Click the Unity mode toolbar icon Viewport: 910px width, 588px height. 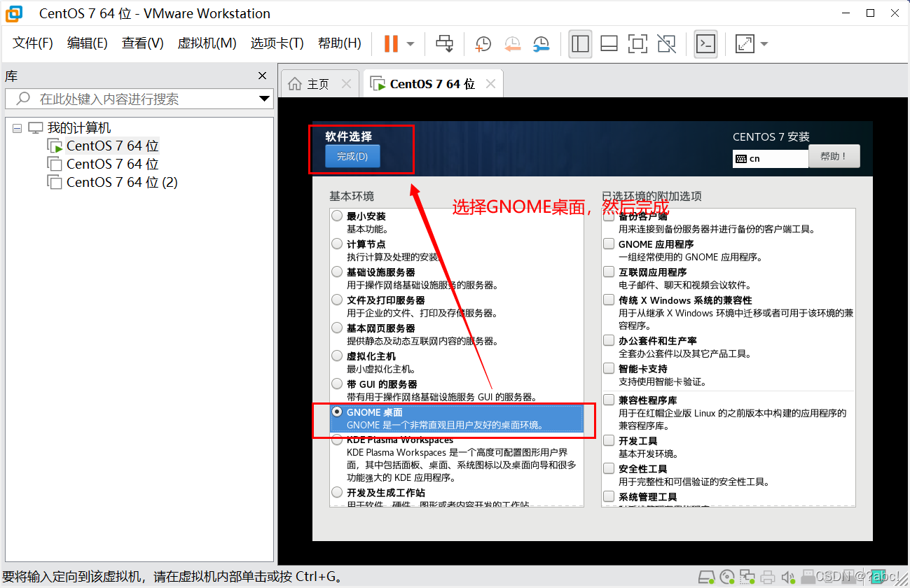667,43
